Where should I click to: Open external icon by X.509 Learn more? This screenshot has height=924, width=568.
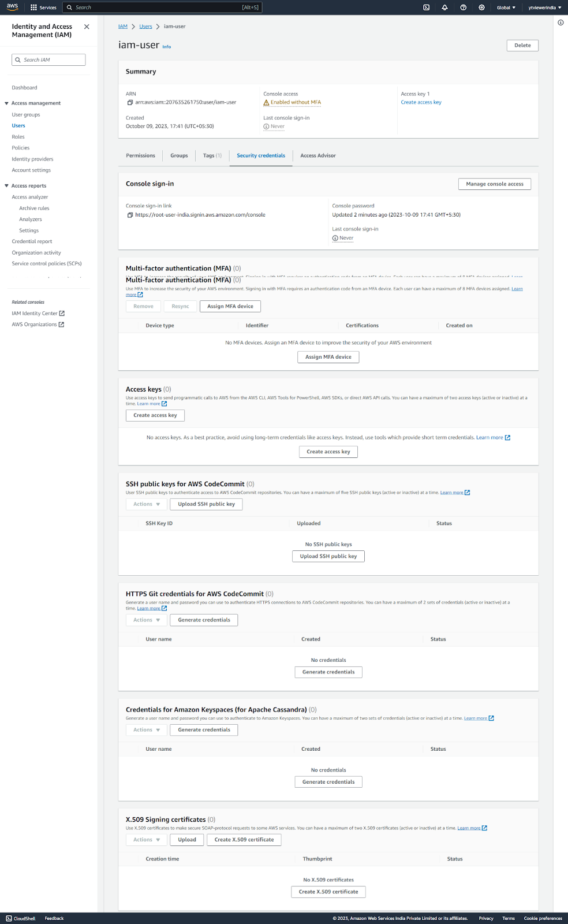pos(484,828)
